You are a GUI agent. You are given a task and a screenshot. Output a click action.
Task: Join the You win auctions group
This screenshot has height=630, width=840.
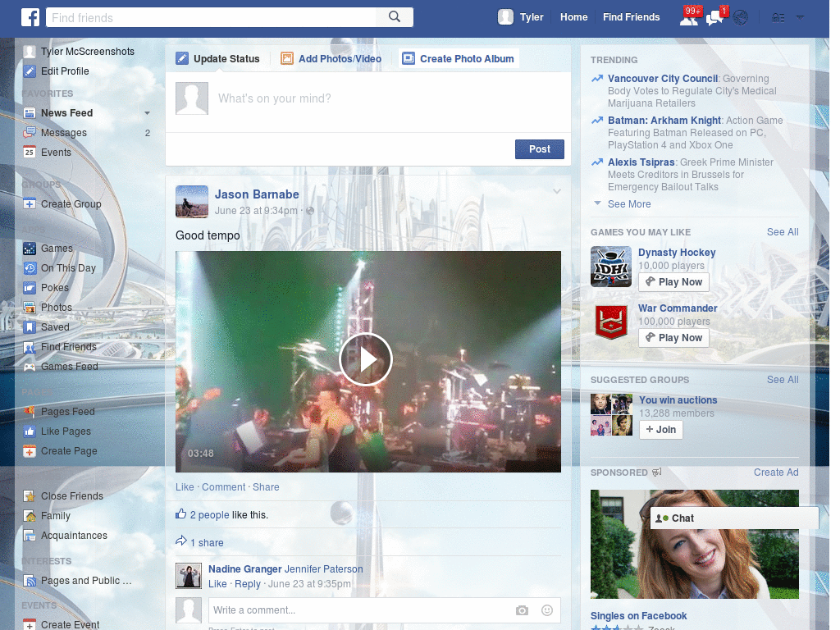660,429
